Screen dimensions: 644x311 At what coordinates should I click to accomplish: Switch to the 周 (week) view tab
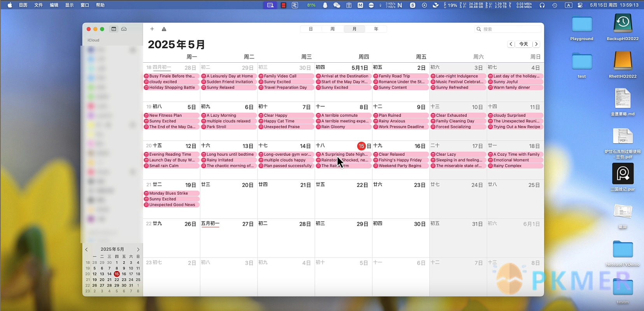point(332,29)
